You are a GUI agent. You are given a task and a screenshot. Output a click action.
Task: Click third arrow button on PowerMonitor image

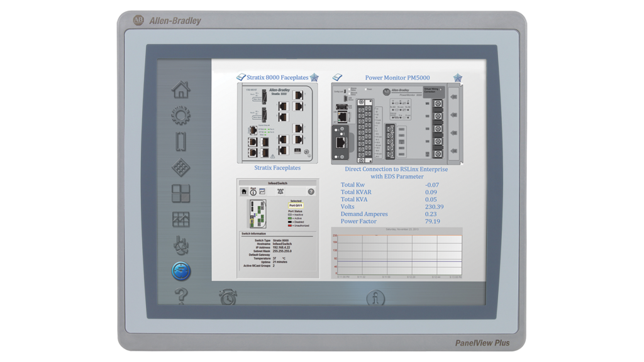pyautogui.click(x=453, y=133)
